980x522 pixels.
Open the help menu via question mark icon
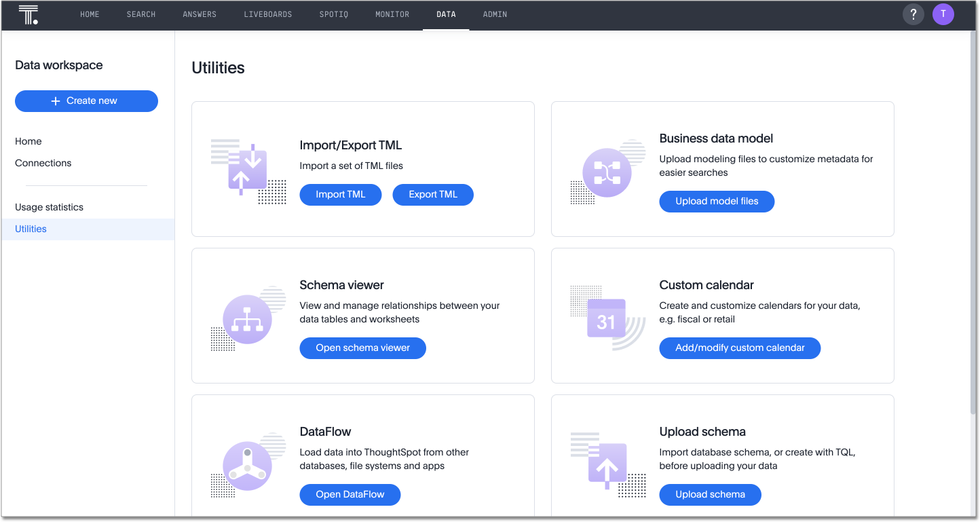(913, 14)
